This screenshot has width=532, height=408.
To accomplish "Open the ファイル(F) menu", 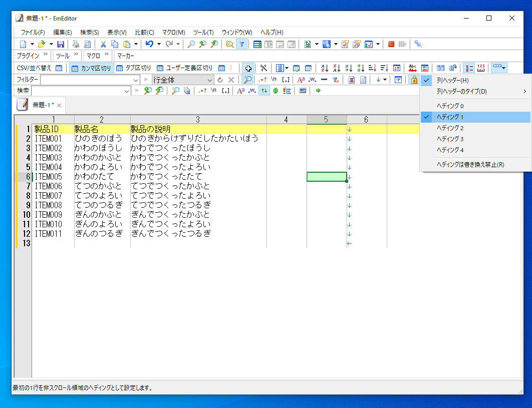I will [33, 33].
